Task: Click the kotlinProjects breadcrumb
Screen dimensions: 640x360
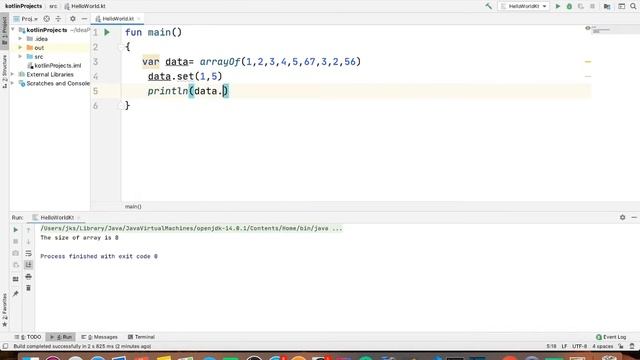Action: [23, 6]
